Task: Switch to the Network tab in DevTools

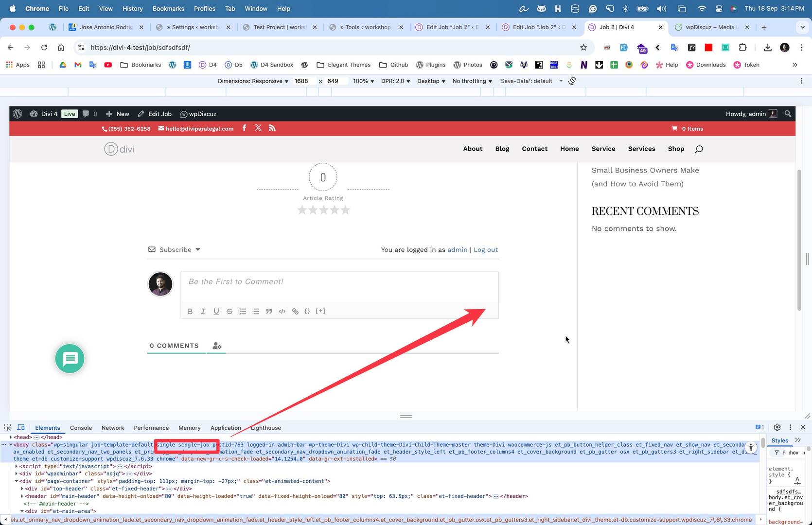Action: [x=113, y=428]
